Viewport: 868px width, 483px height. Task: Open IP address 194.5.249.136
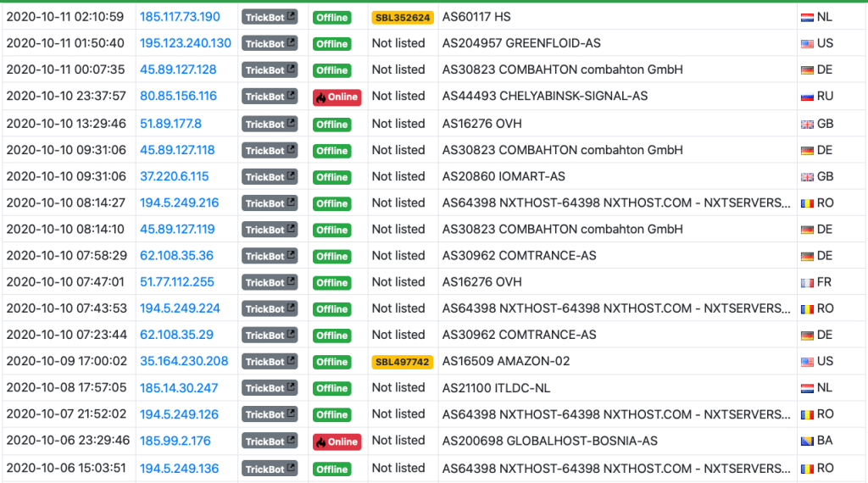[x=179, y=469]
